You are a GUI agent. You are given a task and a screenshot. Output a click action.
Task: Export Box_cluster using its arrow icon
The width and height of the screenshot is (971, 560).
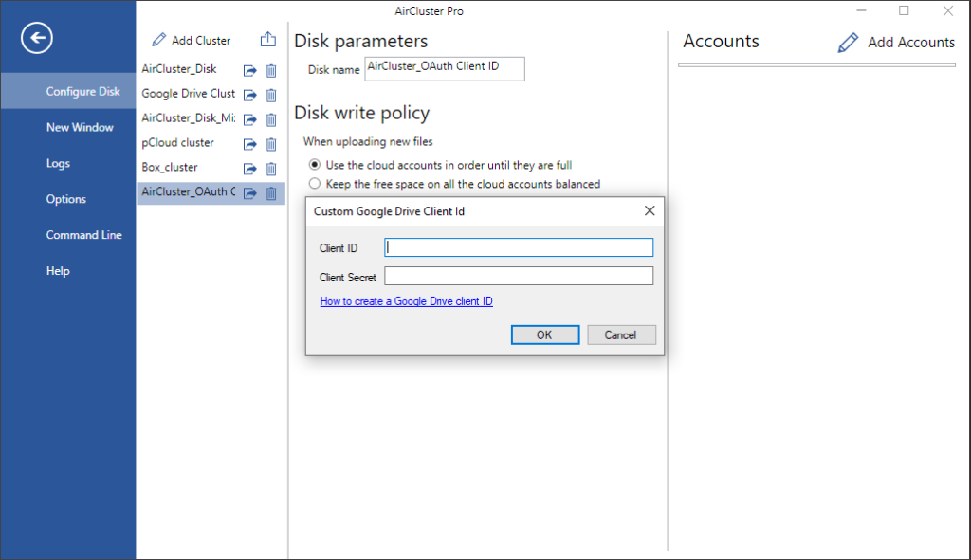249,169
